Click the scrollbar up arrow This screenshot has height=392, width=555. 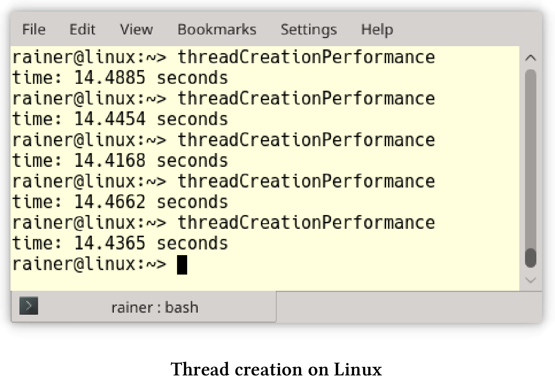click(531, 58)
